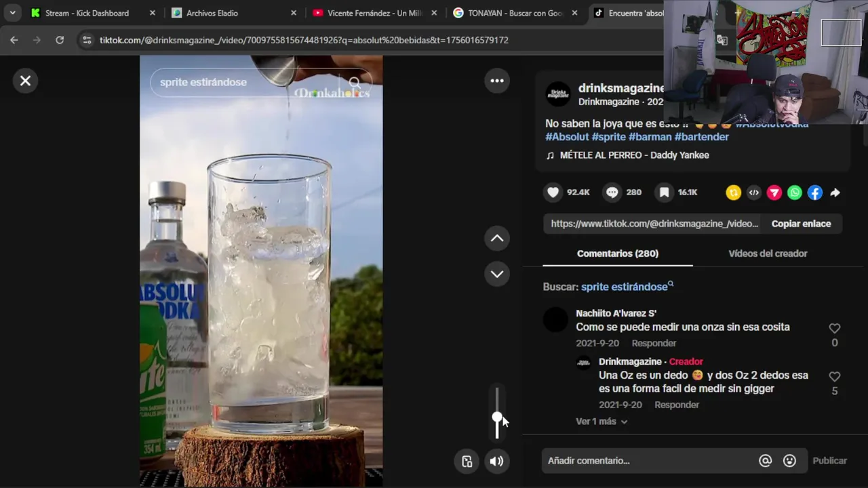Like Drinkmagazine creator reply
This screenshot has width=868, height=488.
pyautogui.click(x=835, y=377)
